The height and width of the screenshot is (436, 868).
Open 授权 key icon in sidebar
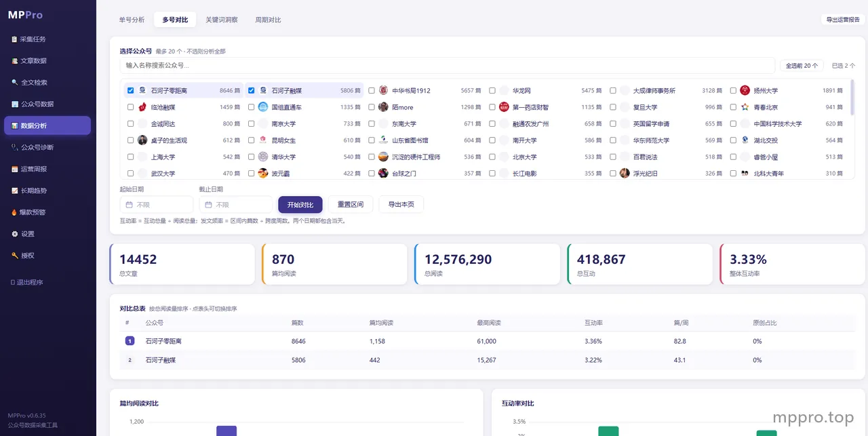tap(14, 256)
